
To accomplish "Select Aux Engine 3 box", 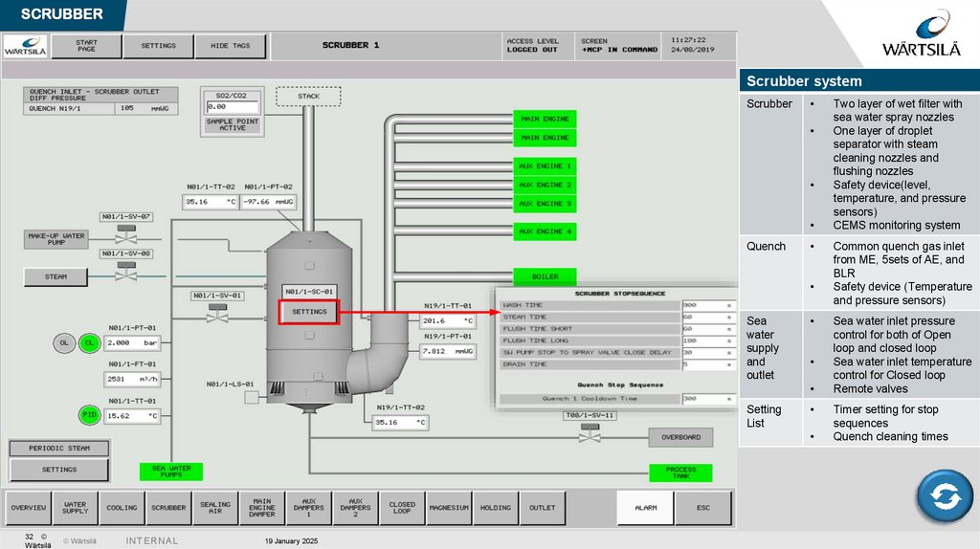I will click(545, 204).
